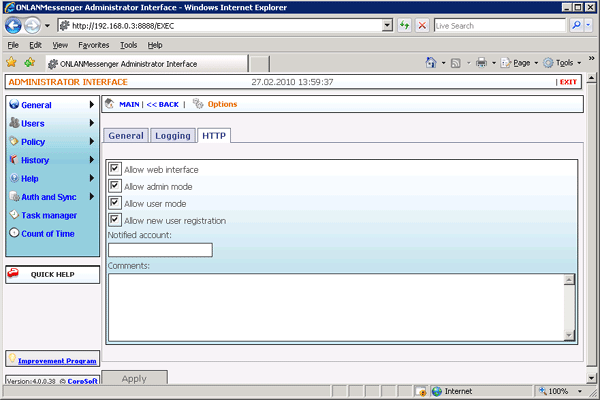This screenshot has width=600, height=400.
Task: Open the CoroSoft vendor link
Action: (82, 381)
